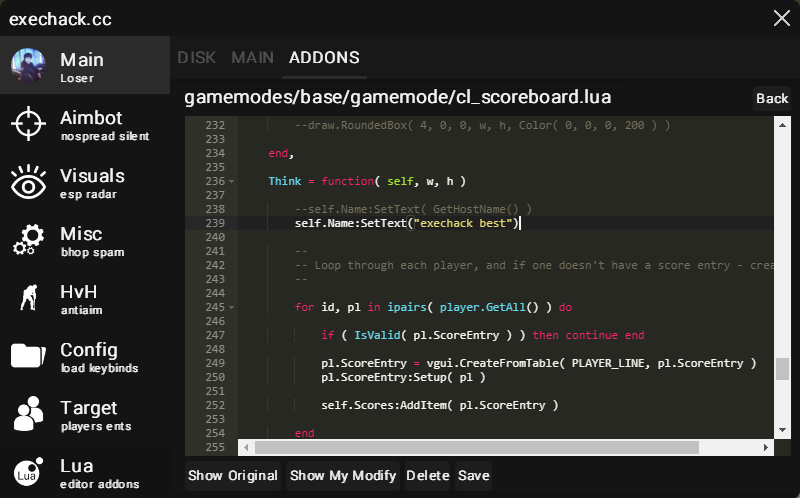Image resolution: width=800 pixels, height=498 pixels.
Task: Select the HvH antiaim figure icon
Action: [28, 298]
